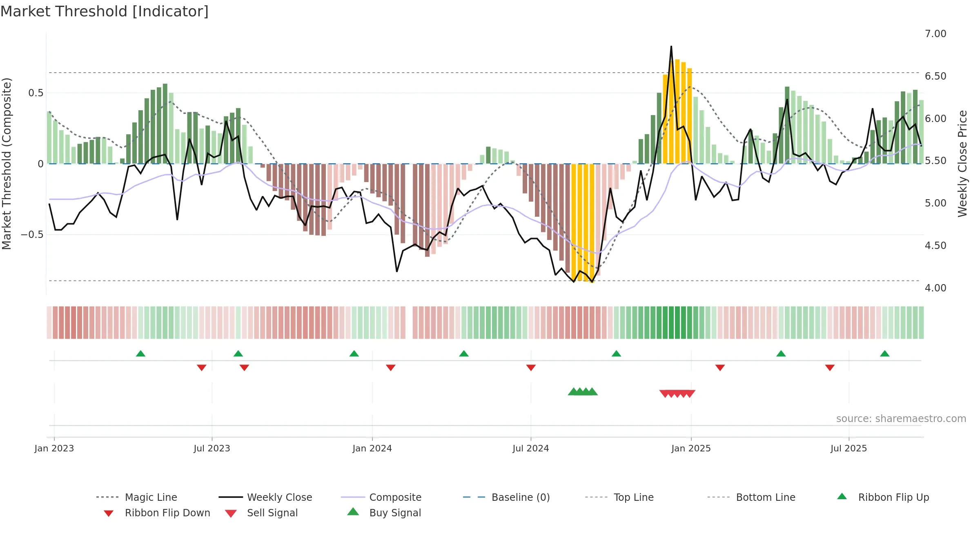The image size is (980, 551).
Task: Click the 5.00 price axis tick
Action: 935,203
